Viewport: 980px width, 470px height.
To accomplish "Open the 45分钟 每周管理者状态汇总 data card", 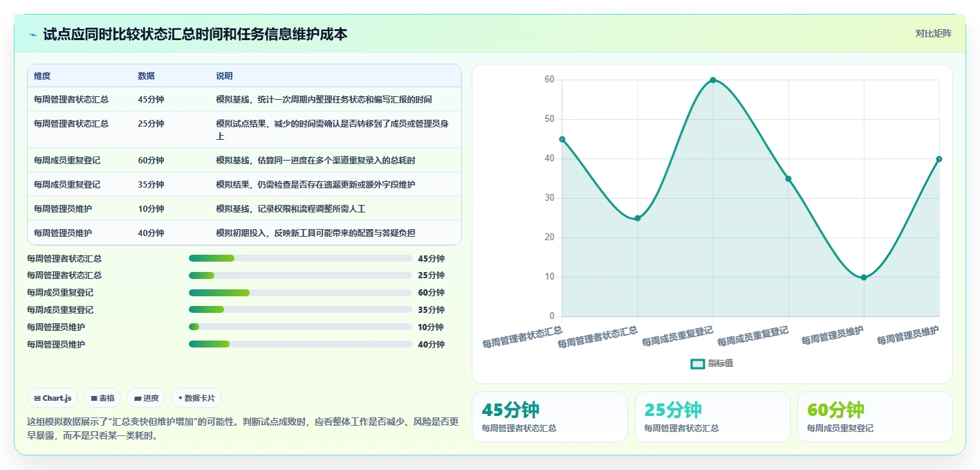I will (550, 417).
